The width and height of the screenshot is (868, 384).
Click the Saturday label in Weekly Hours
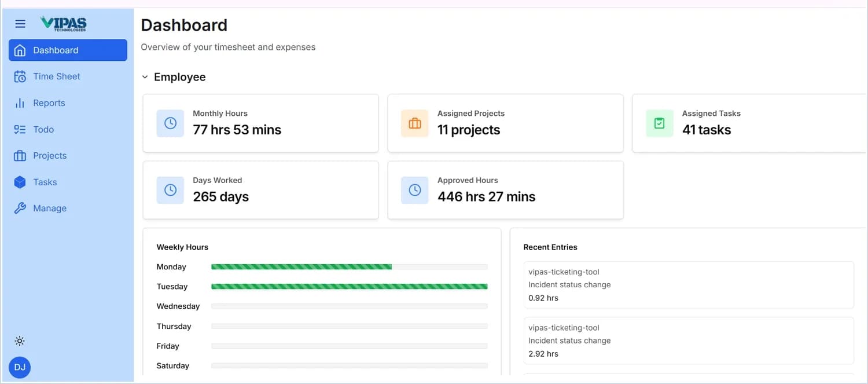pos(173,366)
